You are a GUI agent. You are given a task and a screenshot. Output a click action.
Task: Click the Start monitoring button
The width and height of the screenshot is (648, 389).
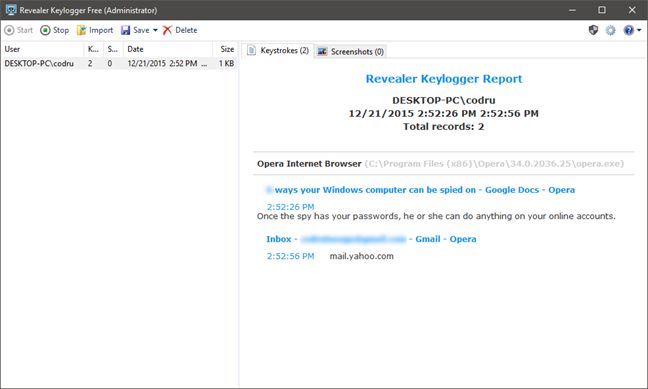pos(19,30)
